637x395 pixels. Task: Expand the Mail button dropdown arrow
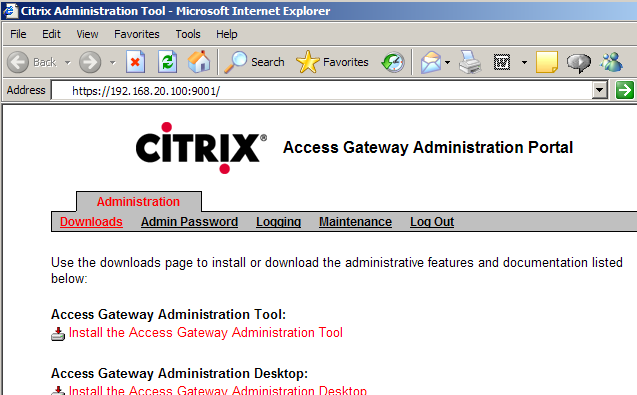tap(447, 62)
